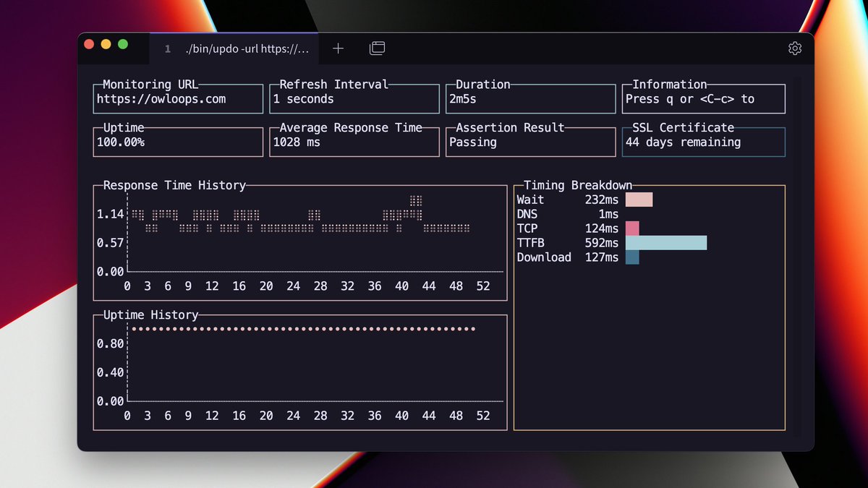Viewport: 868px width, 488px height.
Task: Click the TTFB timing bar
Action: click(665, 243)
